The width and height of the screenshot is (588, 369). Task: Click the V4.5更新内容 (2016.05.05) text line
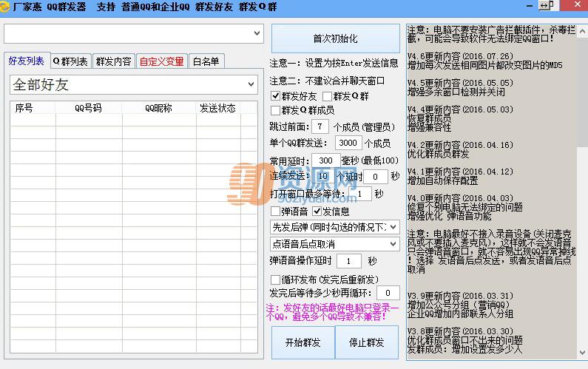click(x=460, y=83)
